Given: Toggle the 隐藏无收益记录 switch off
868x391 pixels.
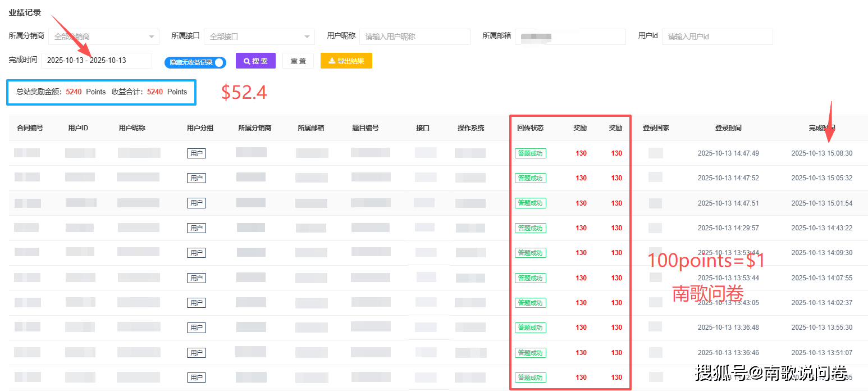Looking at the screenshot, I should (195, 62).
